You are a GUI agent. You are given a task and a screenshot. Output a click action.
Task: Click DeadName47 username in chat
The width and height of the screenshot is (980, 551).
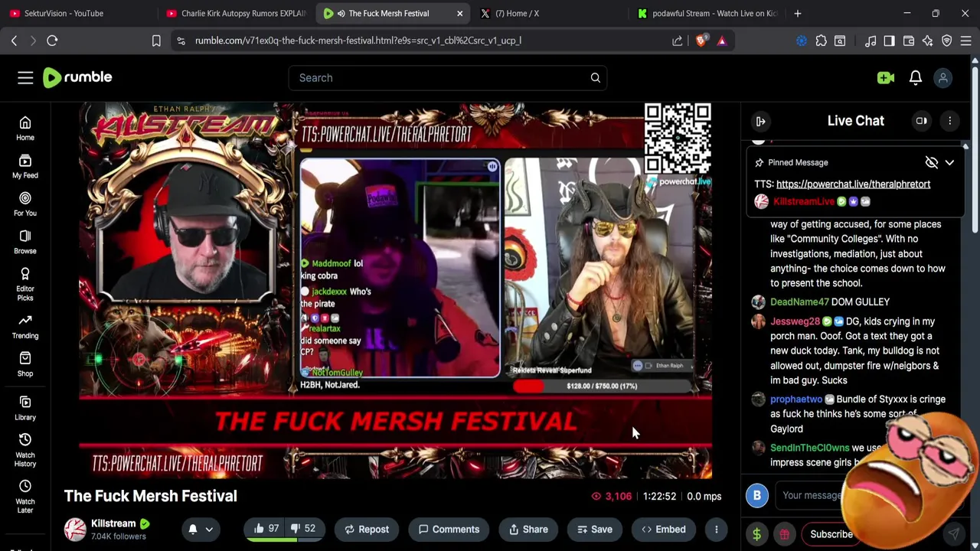[x=799, y=302]
